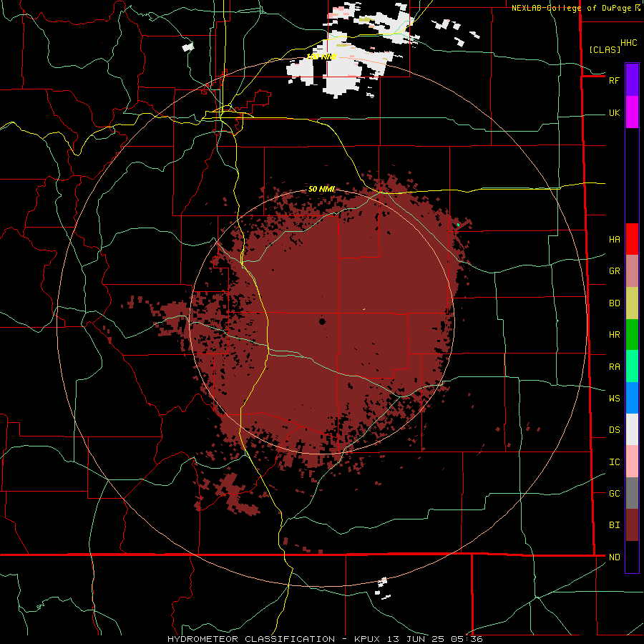
Task: Click the HA red legend swatch
Action: tap(632, 239)
